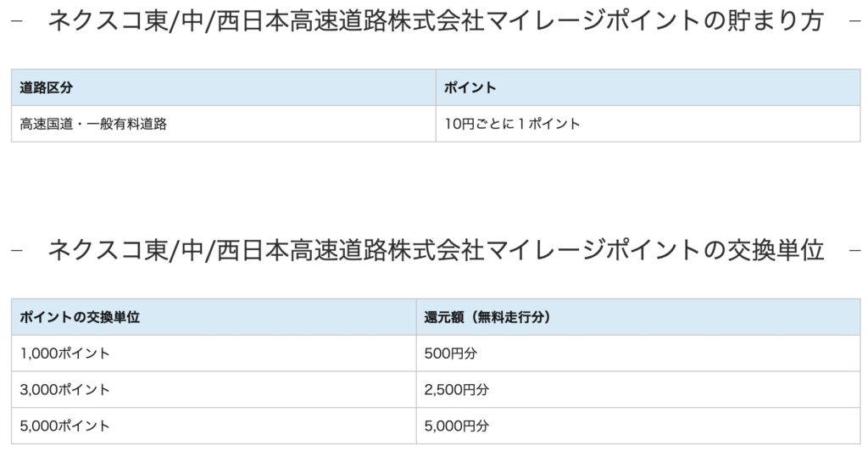Click the 高速国道・一般有料道路 cell
The image size is (868, 451).
point(93,124)
